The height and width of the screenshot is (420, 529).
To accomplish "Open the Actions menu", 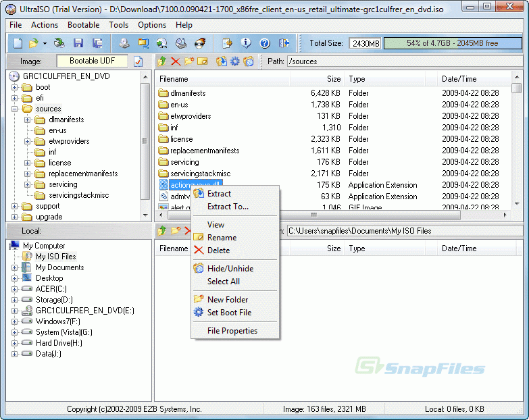I will pos(45,25).
